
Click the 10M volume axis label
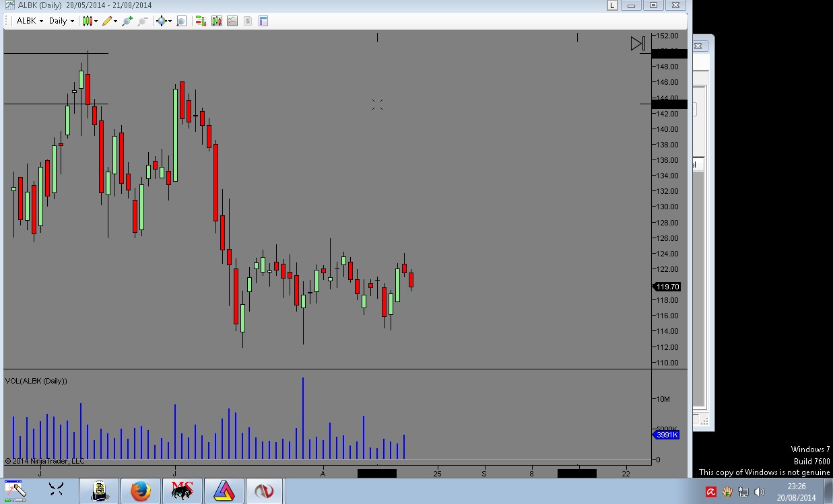tap(663, 399)
